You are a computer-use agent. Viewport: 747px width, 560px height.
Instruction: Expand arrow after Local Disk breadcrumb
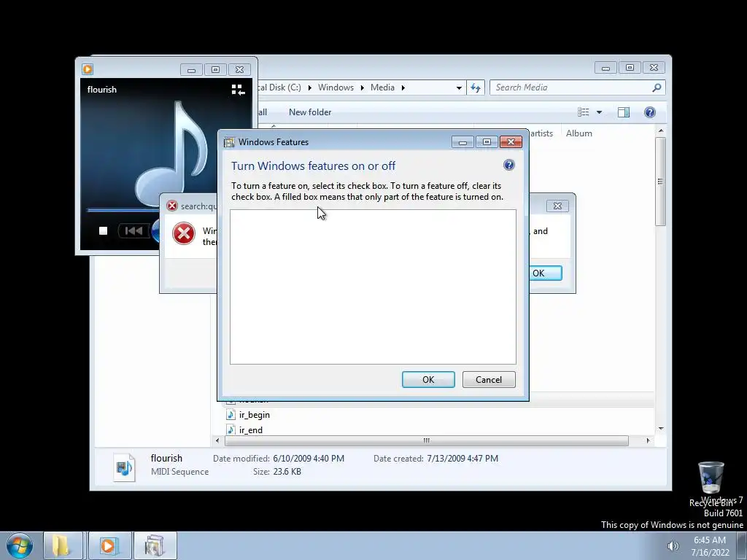coord(309,87)
